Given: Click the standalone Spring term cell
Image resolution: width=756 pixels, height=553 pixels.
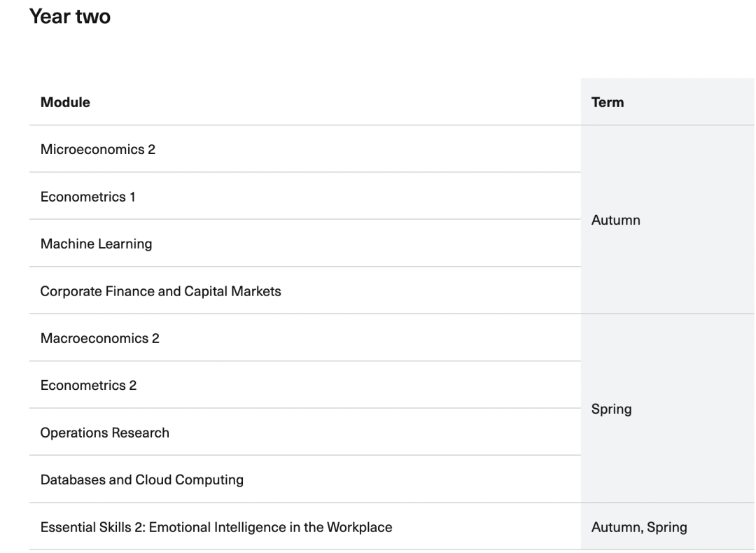Looking at the screenshot, I should pyautogui.click(x=611, y=409).
